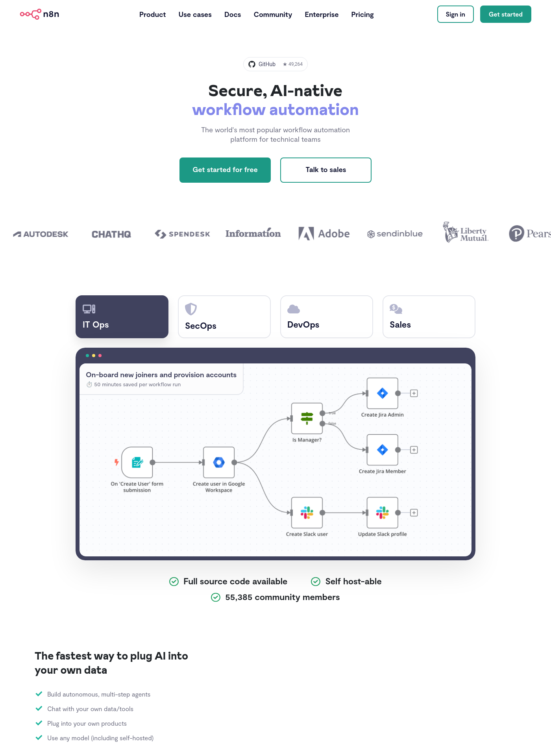Select the Create Slack user node
Image resolution: width=551 pixels, height=756 pixels.
point(307,513)
